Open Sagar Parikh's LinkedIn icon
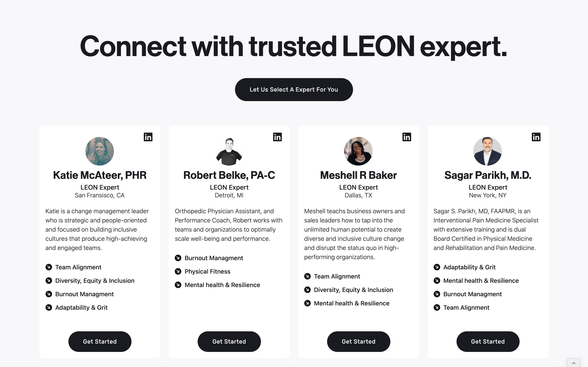Screen dimensions: 588x367 (x=536, y=137)
